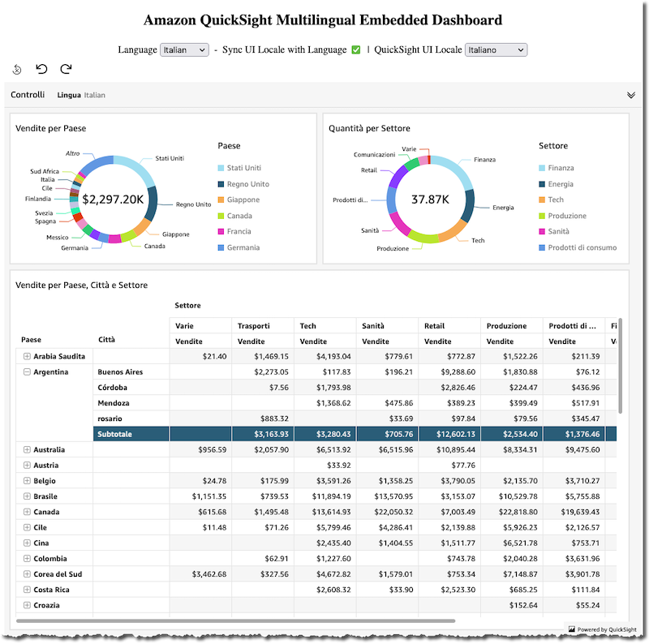Click the $2,297.20K donut center total

pos(113,200)
